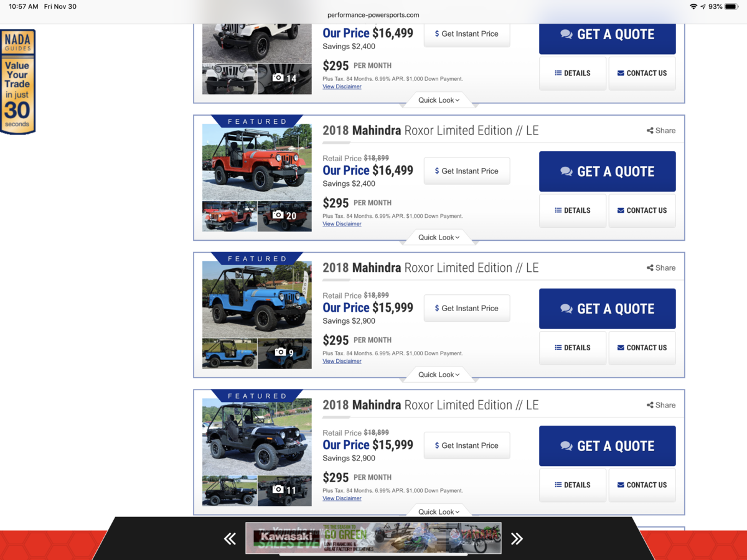Expand Quick Look under blue Roxor listing
Screen dimensions: 747x560
click(x=439, y=375)
